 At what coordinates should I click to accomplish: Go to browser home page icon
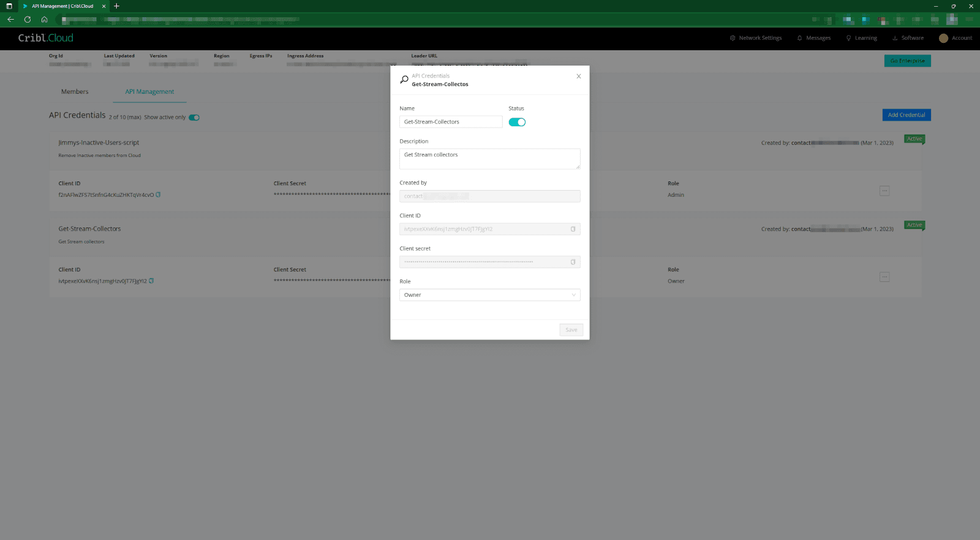(44, 20)
